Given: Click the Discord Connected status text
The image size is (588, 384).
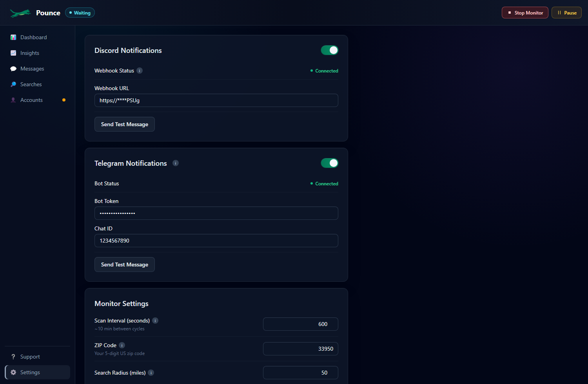Looking at the screenshot, I should (x=327, y=71).
